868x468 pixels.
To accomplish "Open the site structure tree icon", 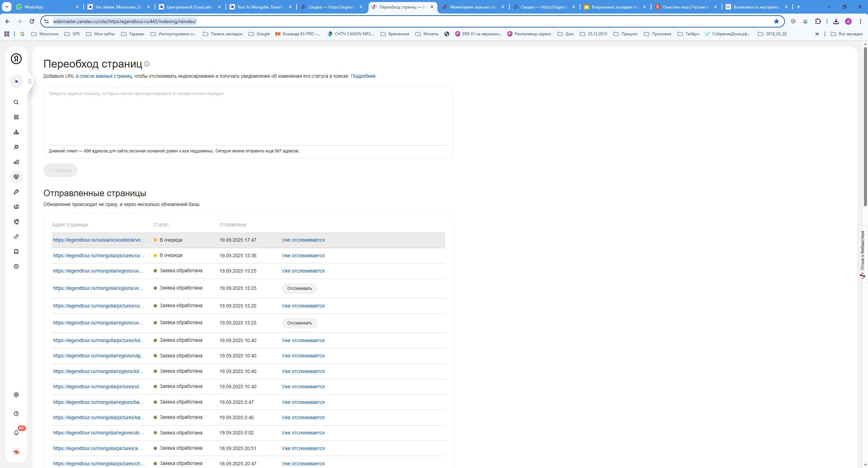I will pyautogui.click(x=16, y=132).
